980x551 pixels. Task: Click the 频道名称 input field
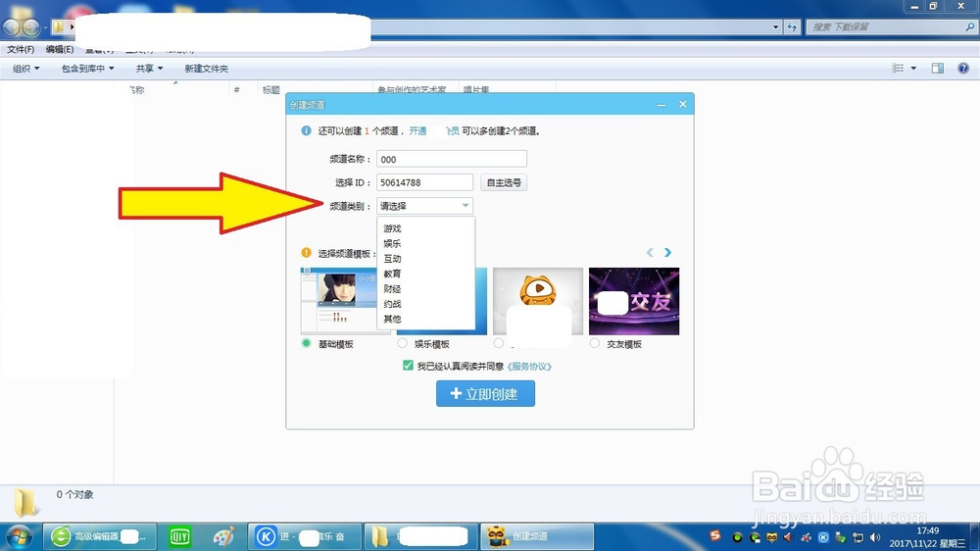(452, 159)
